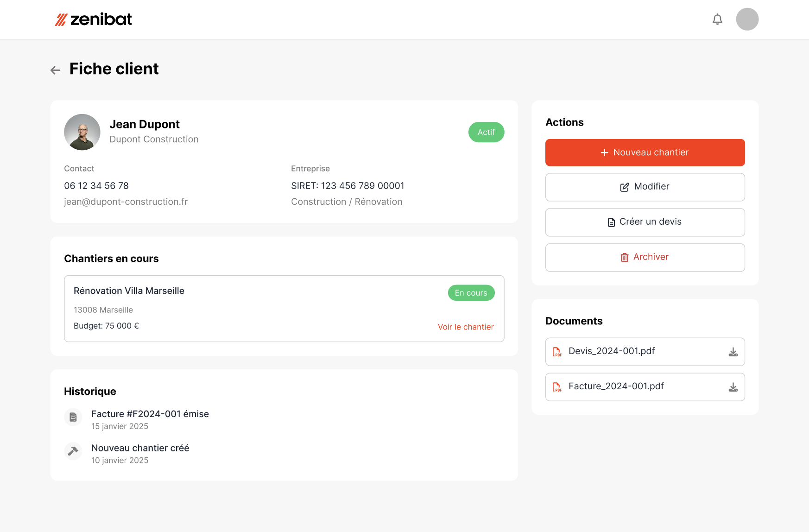809x532 pixels.
Task: Select the Rénovation Villa Marseille title
Action: click(129, 291)
